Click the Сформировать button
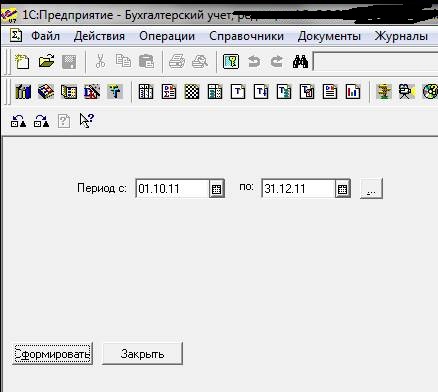The height and width of the screenshot is (392, 438). [x=52, y=354]
